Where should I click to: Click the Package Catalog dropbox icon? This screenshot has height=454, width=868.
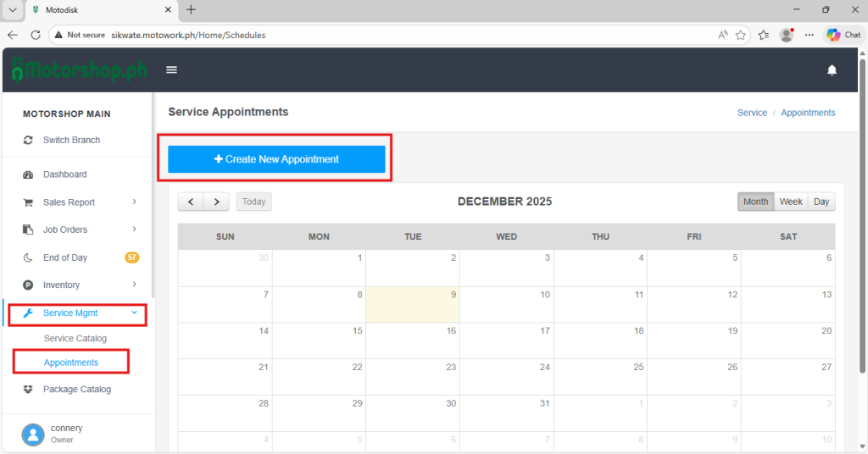[x=28, y=390]
